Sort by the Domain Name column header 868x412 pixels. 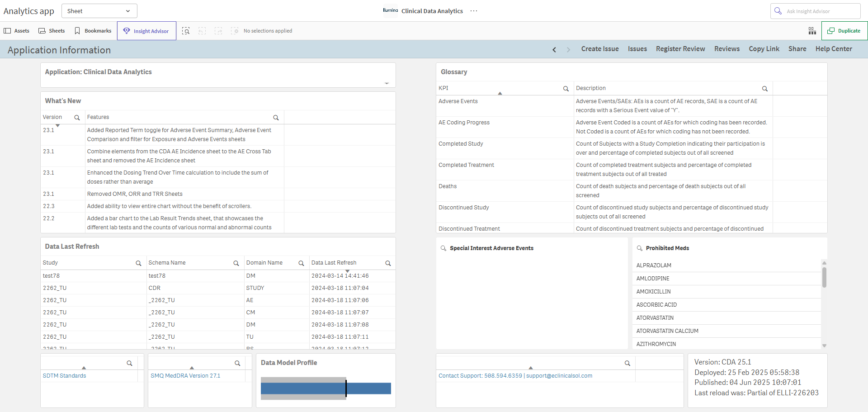click(264, 263)
